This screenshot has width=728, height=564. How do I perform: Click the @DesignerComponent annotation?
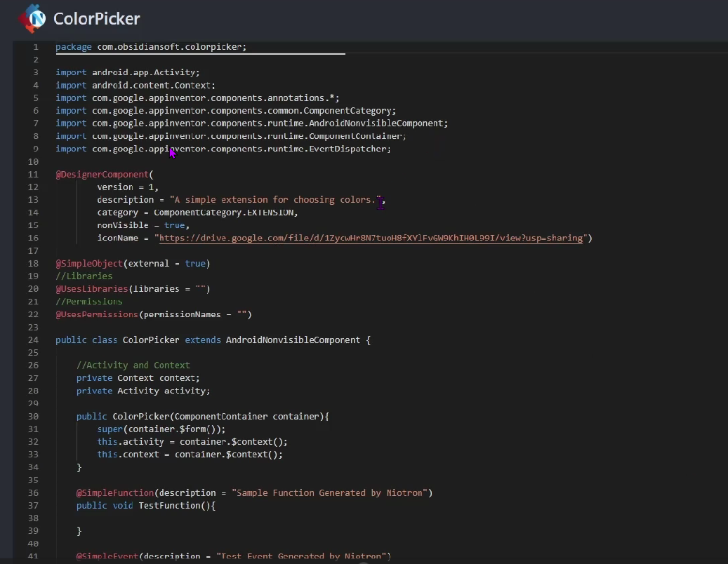(x=103, y=174)
